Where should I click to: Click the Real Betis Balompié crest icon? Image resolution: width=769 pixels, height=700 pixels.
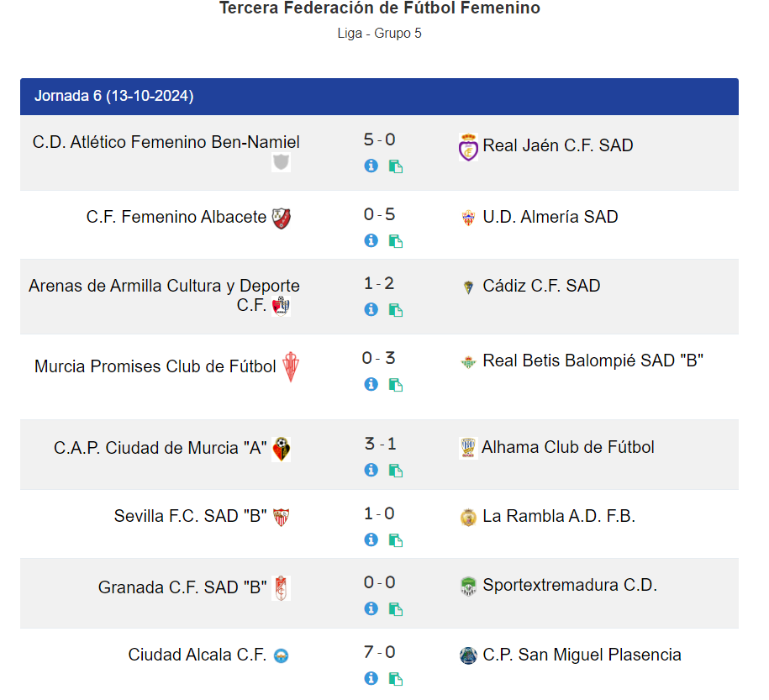coord(468,361)
